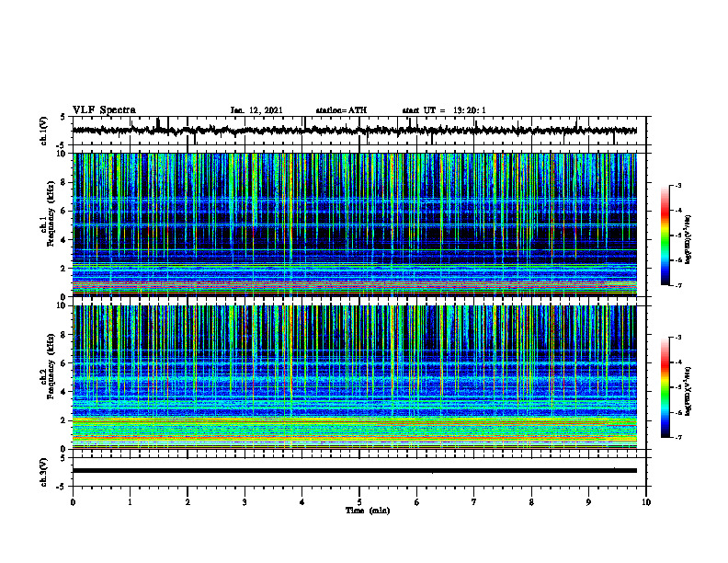This screenshot has height=563, width=728.
Task: Click the ch.2 color scale bar
Action: coord(665,387)
